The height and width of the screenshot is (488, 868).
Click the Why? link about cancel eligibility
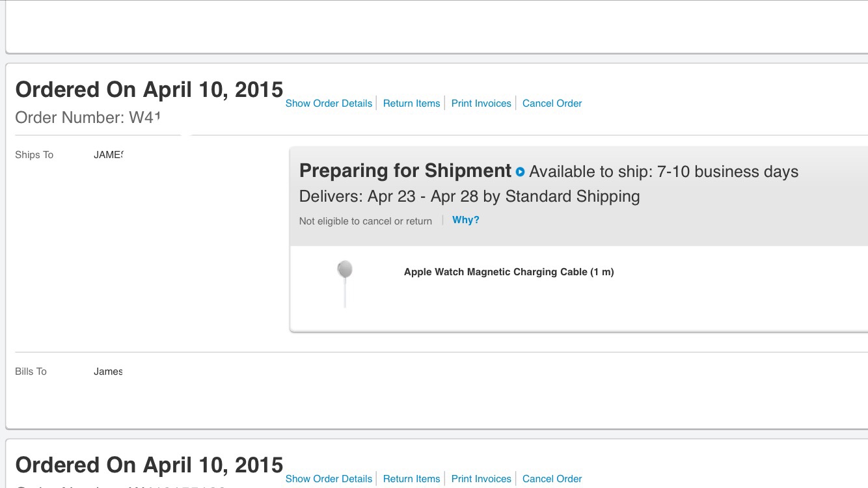click(466, 220)
